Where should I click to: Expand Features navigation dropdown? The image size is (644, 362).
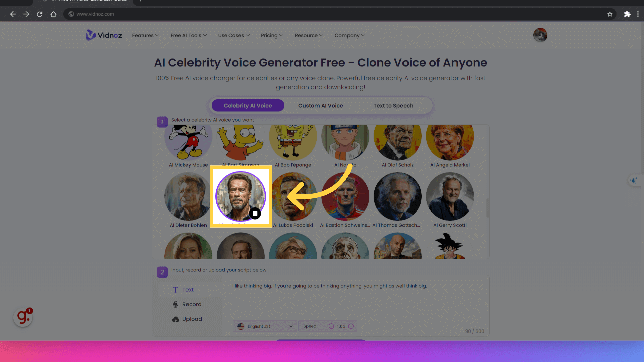pyautogui.click(x=146, y=35)
